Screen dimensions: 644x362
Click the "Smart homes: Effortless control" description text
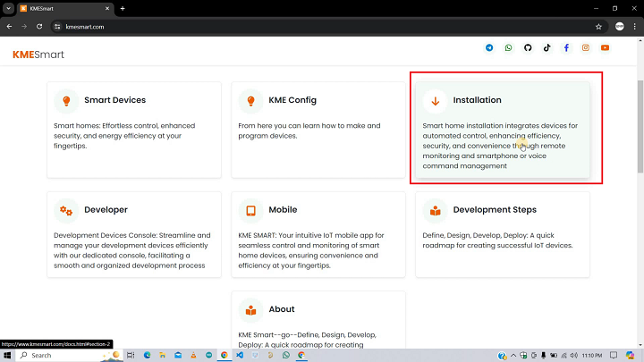tap(124, 136)
